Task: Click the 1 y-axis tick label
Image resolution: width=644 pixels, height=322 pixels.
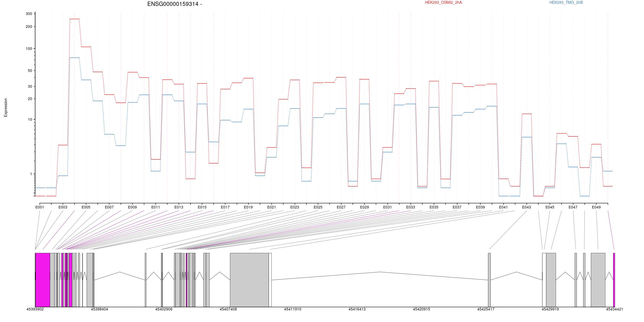Action: (x=31, y=174)
